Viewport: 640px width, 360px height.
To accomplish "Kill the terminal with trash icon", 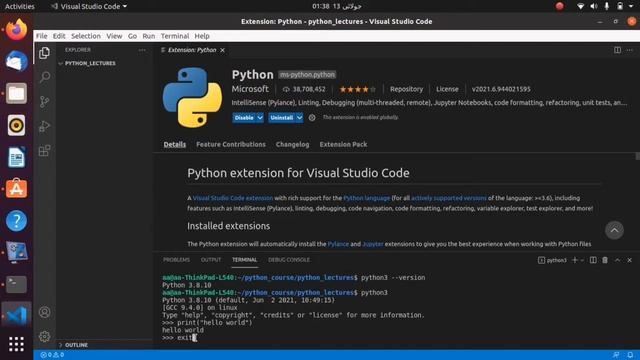I will pos(605,260).
